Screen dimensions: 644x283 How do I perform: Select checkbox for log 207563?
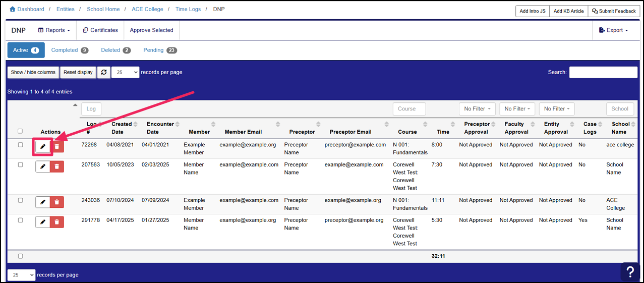(x=20, y=164)
